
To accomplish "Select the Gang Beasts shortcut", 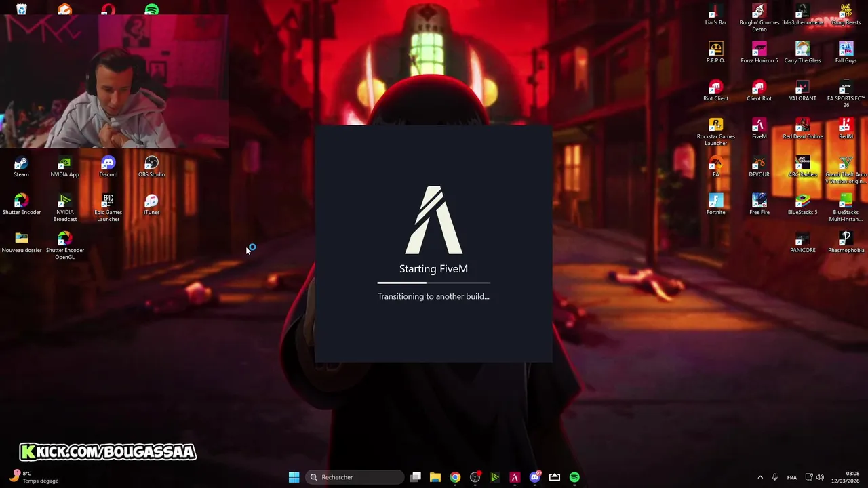I will 846,15.
